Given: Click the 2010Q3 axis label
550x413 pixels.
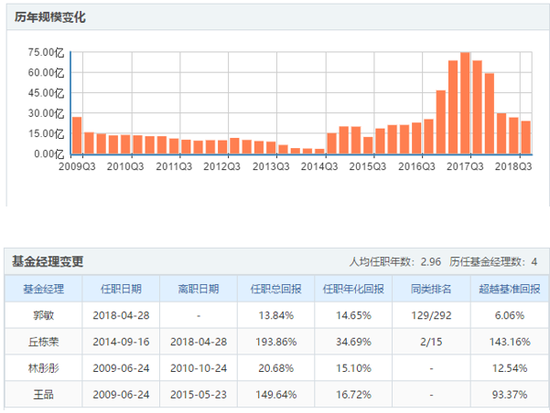Looking at the screenshot, I should (125, 166).
